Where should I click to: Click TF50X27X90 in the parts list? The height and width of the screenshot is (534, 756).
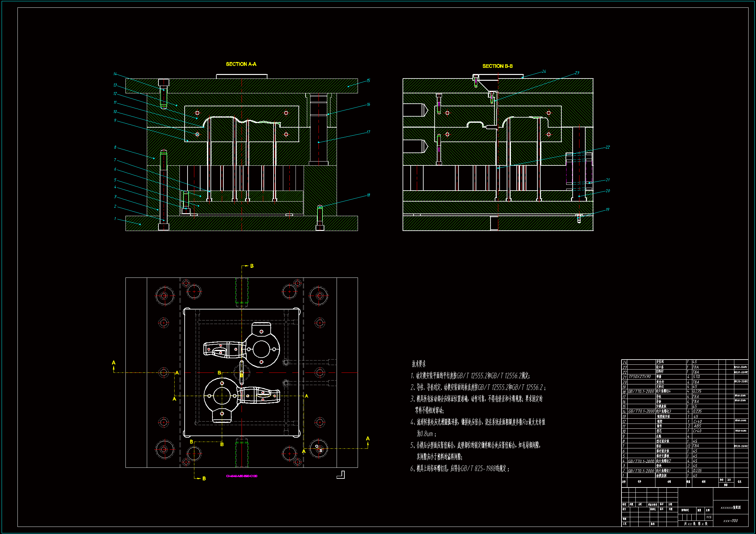pos(640,377)
